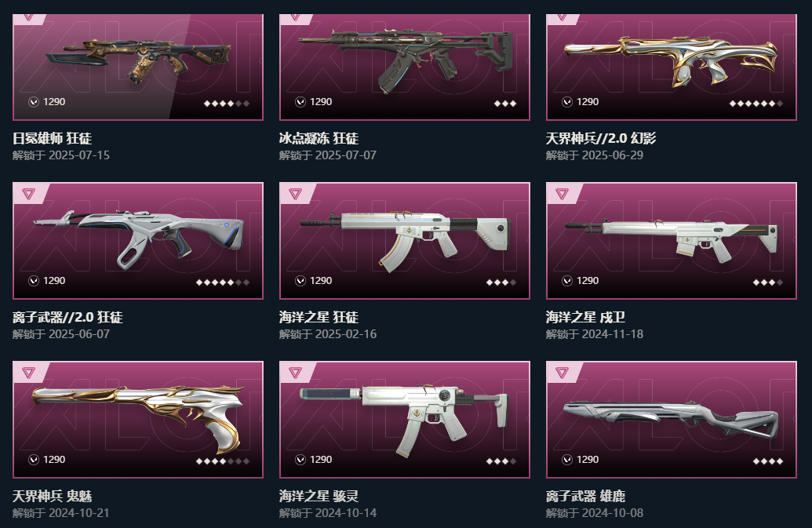Click the VP currency icon on 天界神兵//2.0 幻影 card
Viewport: 812px width, 528px height.
point(567,102)
